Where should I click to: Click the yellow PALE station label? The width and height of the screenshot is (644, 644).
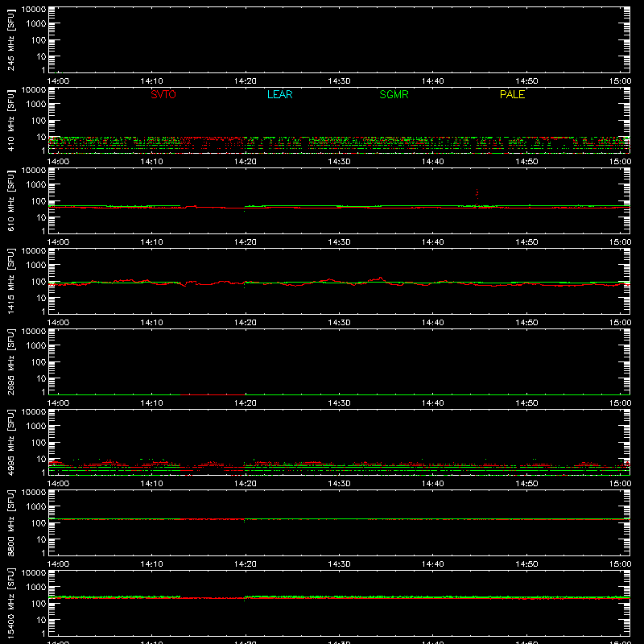(512, 94)
